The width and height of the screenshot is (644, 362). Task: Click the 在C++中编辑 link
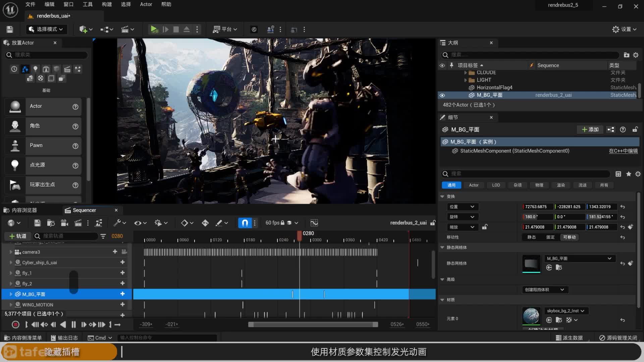(x=623, y=151)
